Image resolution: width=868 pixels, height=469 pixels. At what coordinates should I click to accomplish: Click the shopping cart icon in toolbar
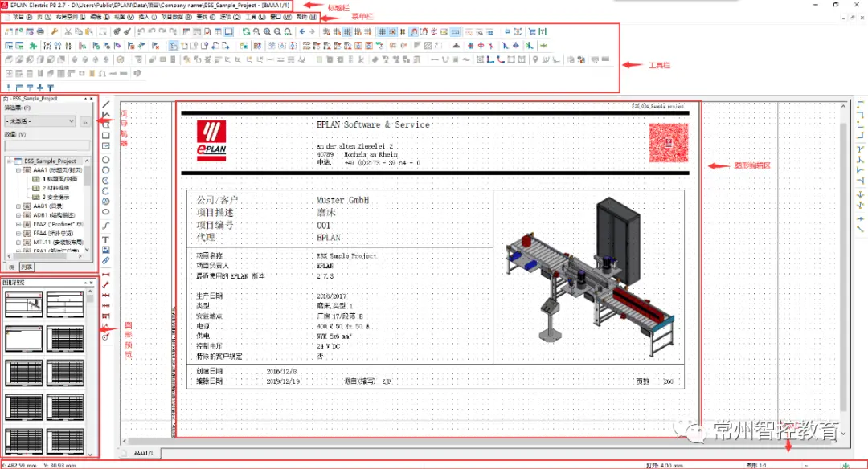coord(532,31)
